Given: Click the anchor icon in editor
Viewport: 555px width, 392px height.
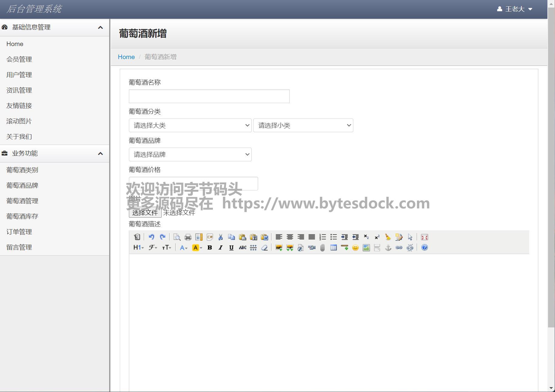Looking at the screenshot, I should pos(388,248).
